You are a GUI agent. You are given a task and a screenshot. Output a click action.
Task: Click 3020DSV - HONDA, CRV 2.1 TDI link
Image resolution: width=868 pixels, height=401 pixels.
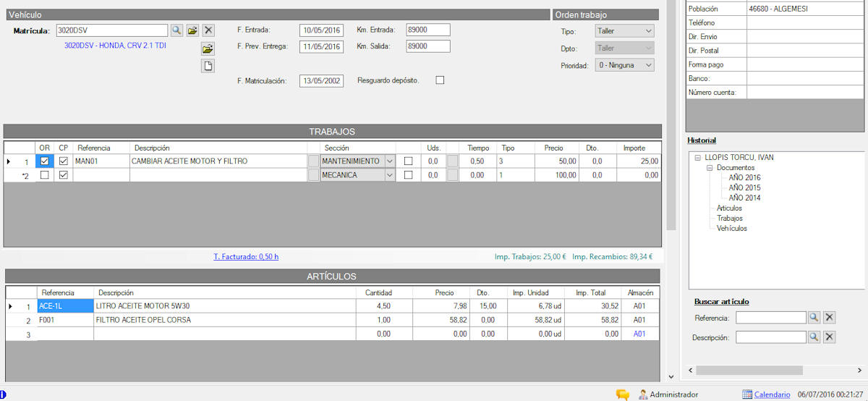coord(115,45)
